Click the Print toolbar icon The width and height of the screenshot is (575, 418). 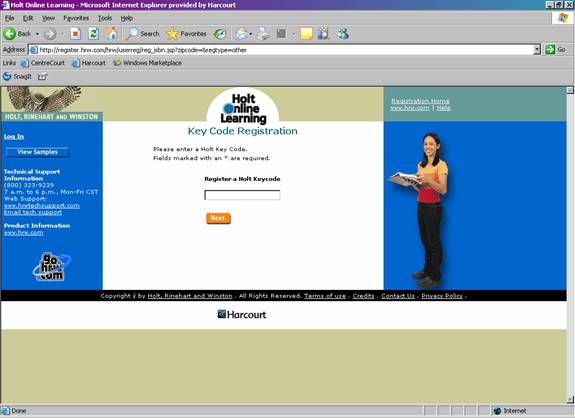pyautogui.click(x=263, y=34)
